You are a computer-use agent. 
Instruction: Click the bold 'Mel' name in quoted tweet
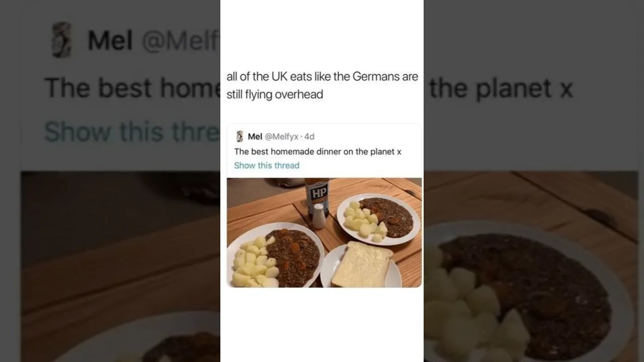click(x=255, y=137)
